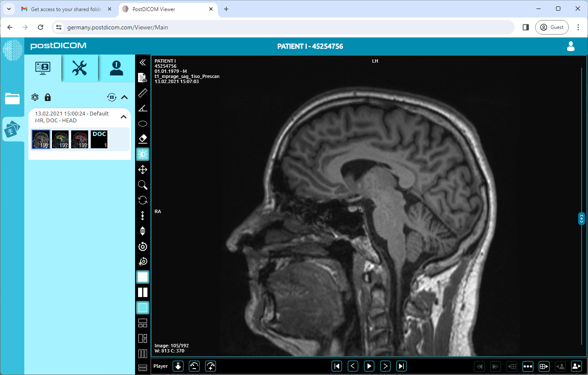Select the zoom magnifier tool
588x375 pixels.
143,185
